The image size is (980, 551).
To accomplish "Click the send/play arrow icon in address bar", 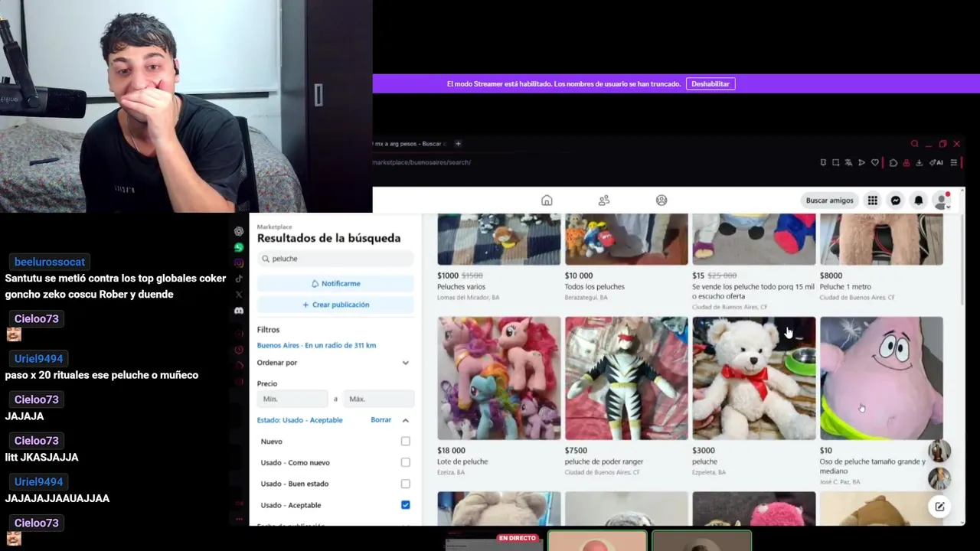I will [x=861, y=162].
